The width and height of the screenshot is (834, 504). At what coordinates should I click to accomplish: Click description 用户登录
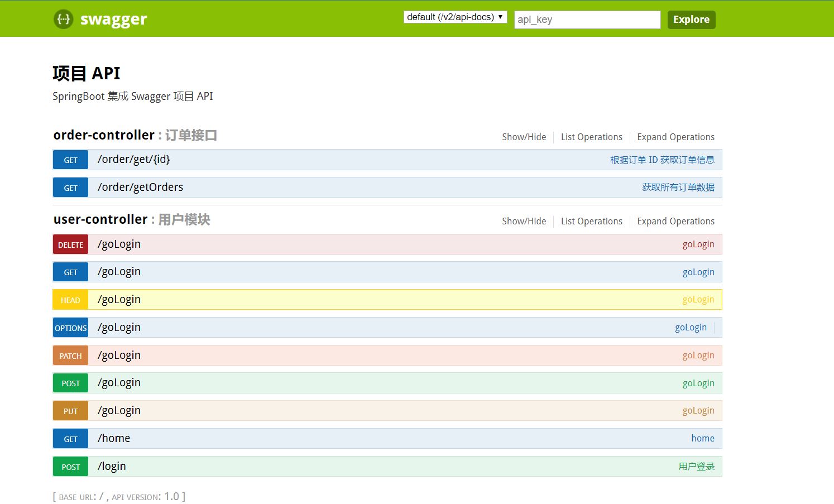[696, 467]
